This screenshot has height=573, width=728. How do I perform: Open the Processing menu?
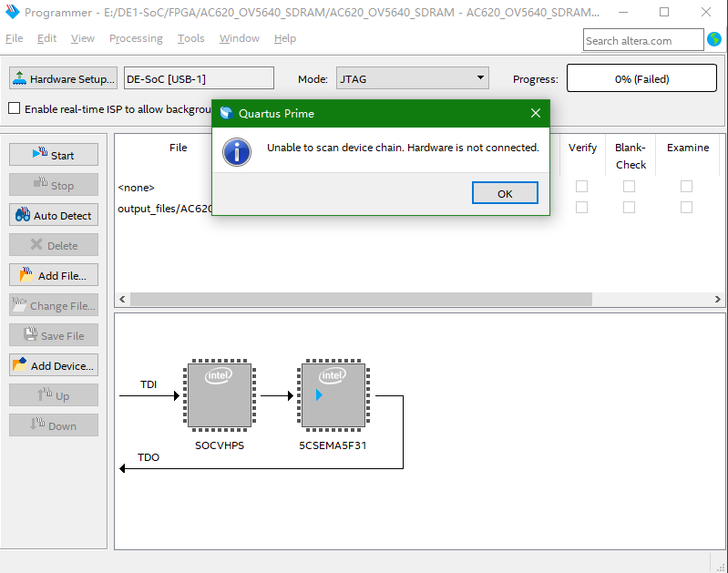coord(136,38)
